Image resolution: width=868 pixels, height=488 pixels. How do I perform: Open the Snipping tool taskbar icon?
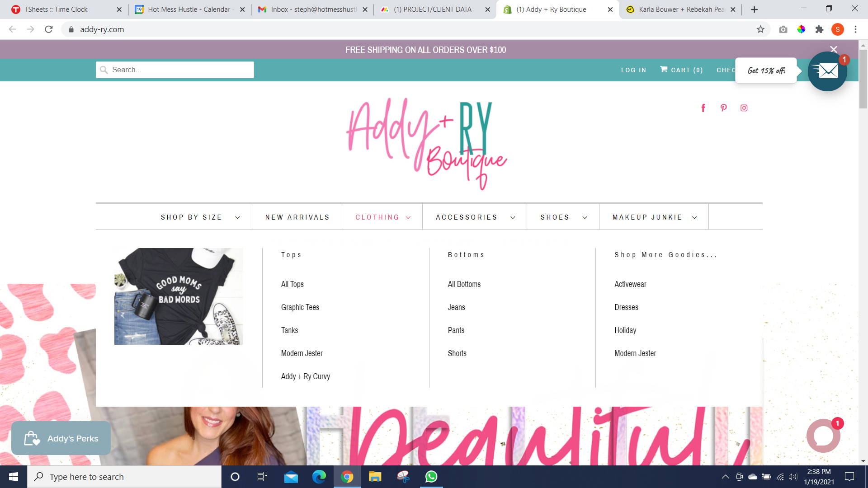(x=403, y=477)
